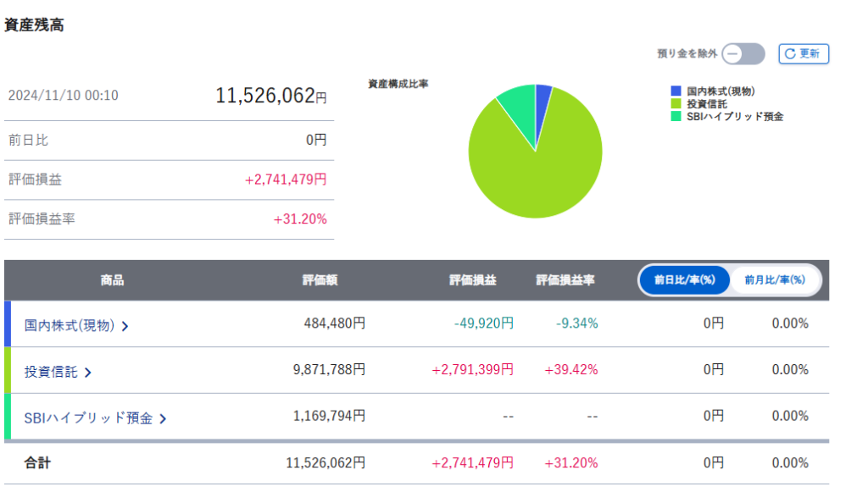Image resolution: width=868 pixels, height=492 pixels.
Task: Click the 評価額 column header
Action: click(x=320, y=280)
